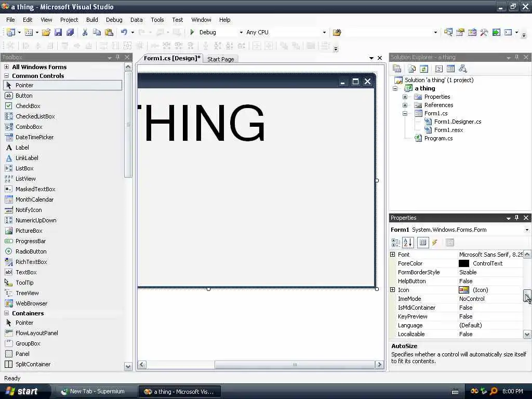532x399 pixels.
Task: Click View Code icon in Solution Explorer
Action: 438,69
